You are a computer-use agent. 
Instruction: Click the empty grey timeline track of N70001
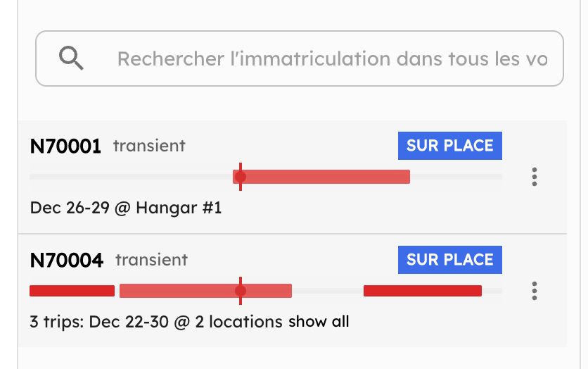coord(127,177)
